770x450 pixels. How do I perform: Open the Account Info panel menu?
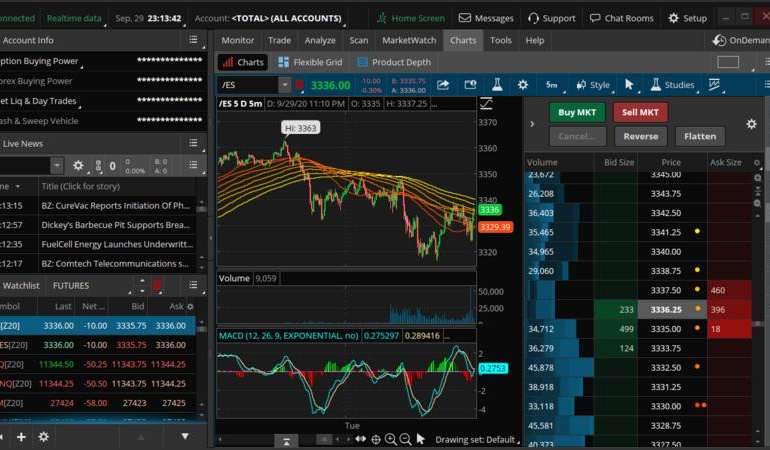(x=193, y=40)
